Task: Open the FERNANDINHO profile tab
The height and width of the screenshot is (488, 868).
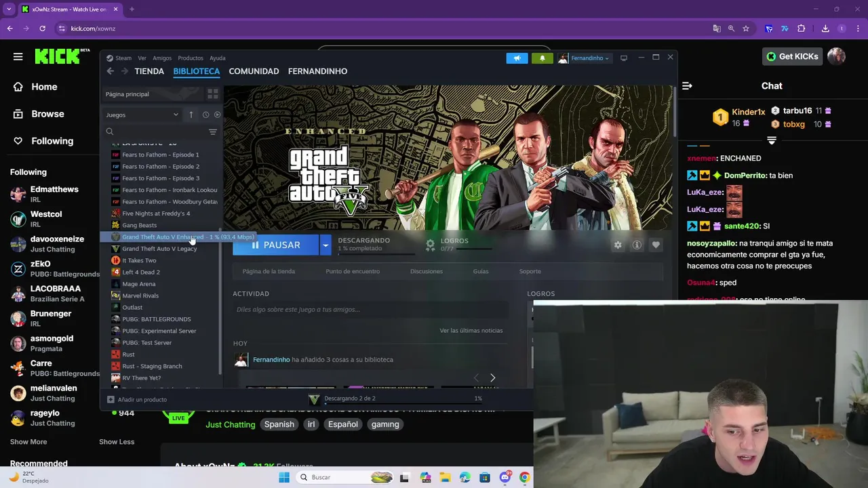Action: tap(317, 71)
